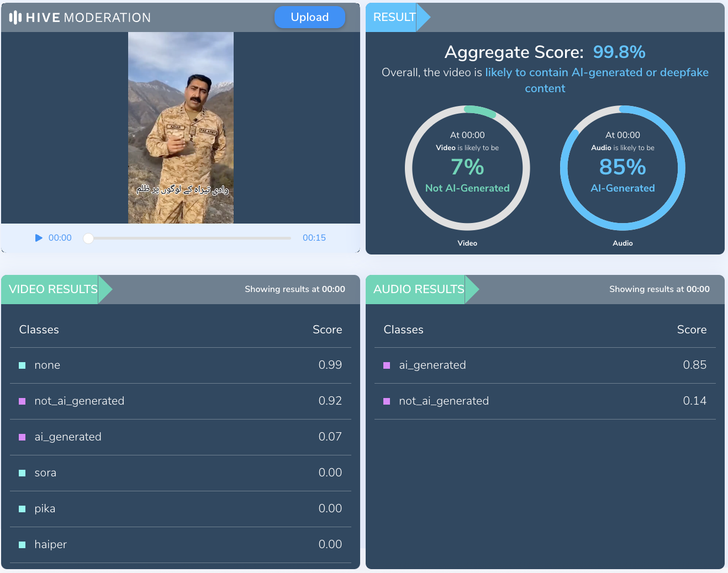Click the teal marker beside sora
This screenshot has height=573, width=728.
click(22, 473)
